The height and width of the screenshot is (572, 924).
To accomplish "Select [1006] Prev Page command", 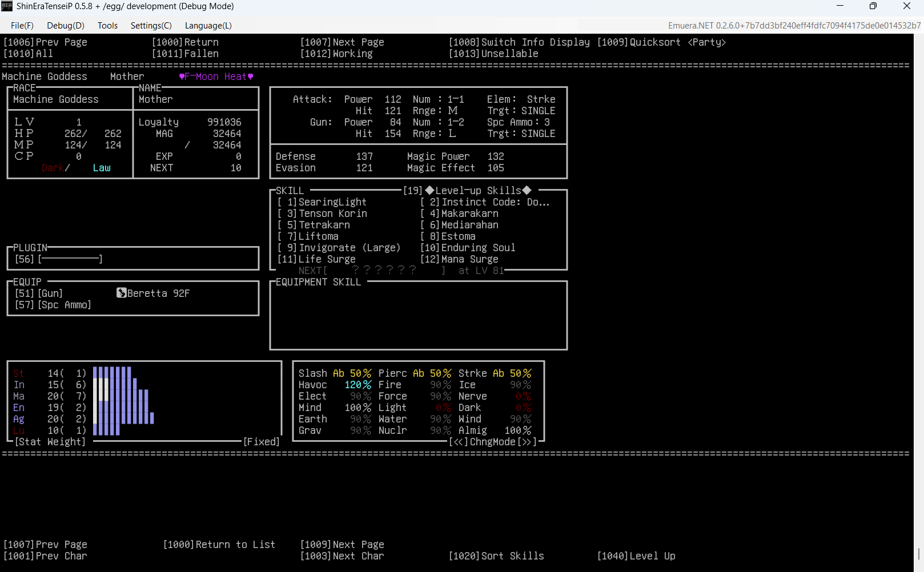I will click(45, 42).
